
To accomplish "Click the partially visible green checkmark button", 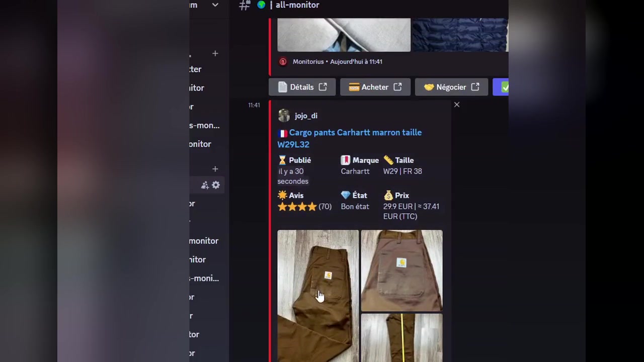I will pyautogui.click(x=501, y=87).
